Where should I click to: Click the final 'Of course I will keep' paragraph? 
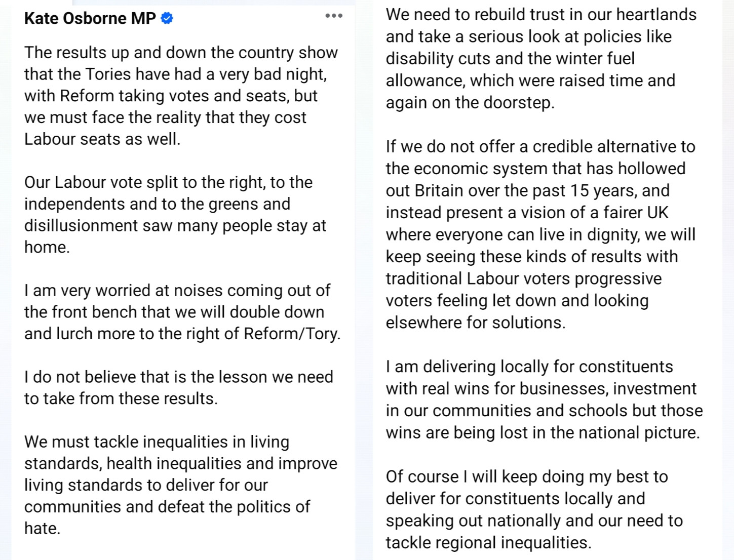tap(534, 509)
